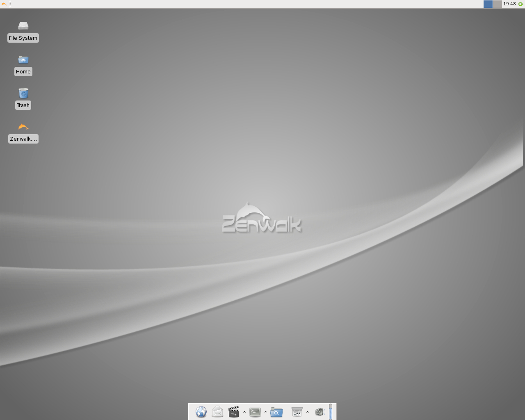Select the Home folder desktop icon
This screenshot has width=525, height=420.
(23, 60)
